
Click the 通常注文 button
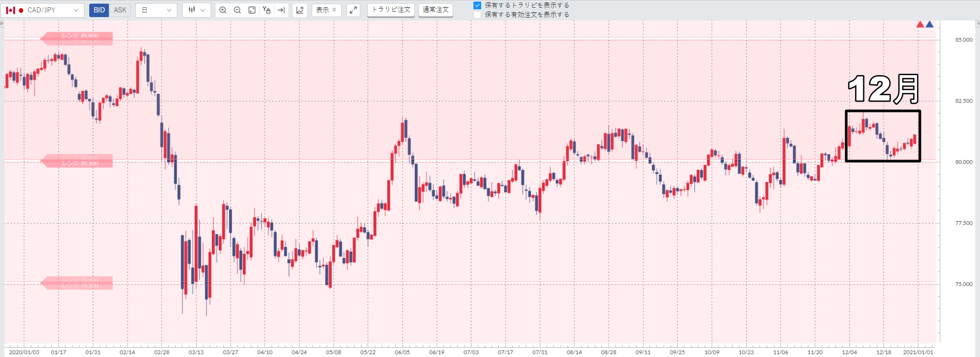click(436, 10)
